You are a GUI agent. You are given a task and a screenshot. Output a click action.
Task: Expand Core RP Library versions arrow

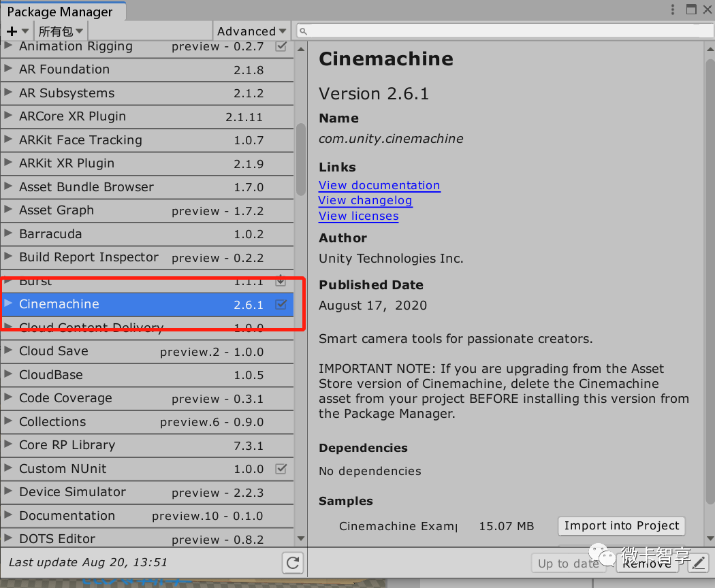(7, 444)
